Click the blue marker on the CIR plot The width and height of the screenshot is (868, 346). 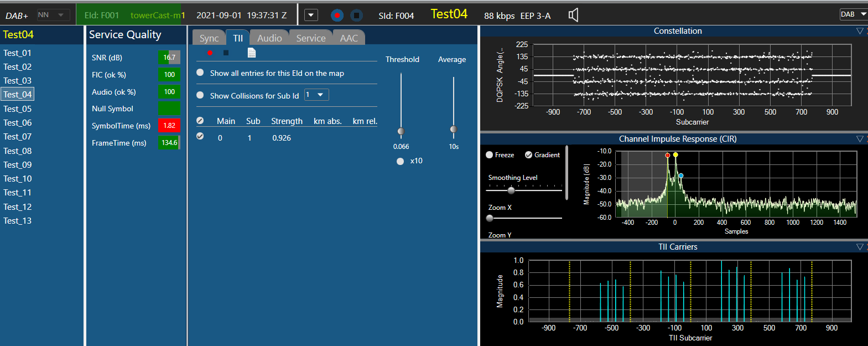point(681,175)
